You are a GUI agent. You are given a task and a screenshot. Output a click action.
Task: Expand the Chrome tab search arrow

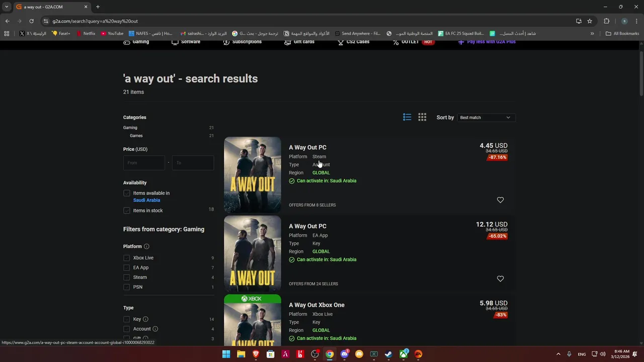pos(7,7)
